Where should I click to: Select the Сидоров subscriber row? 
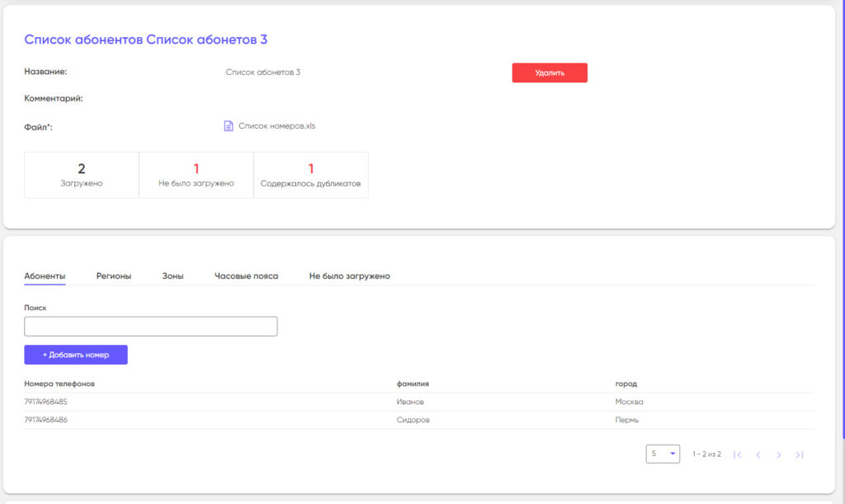click(413, 420)
